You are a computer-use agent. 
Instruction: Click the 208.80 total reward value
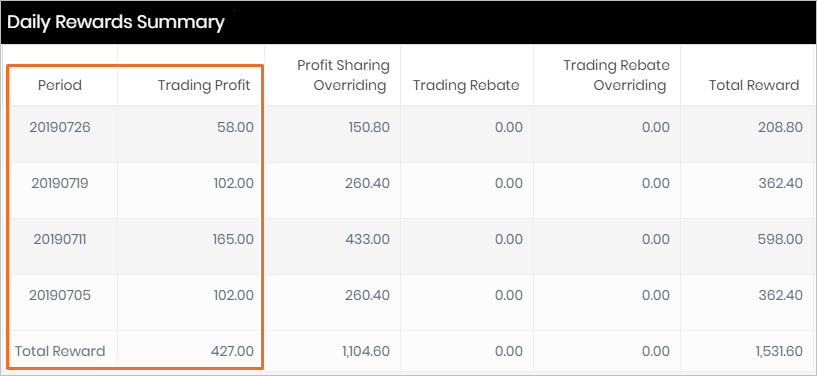tap(781, 127)
